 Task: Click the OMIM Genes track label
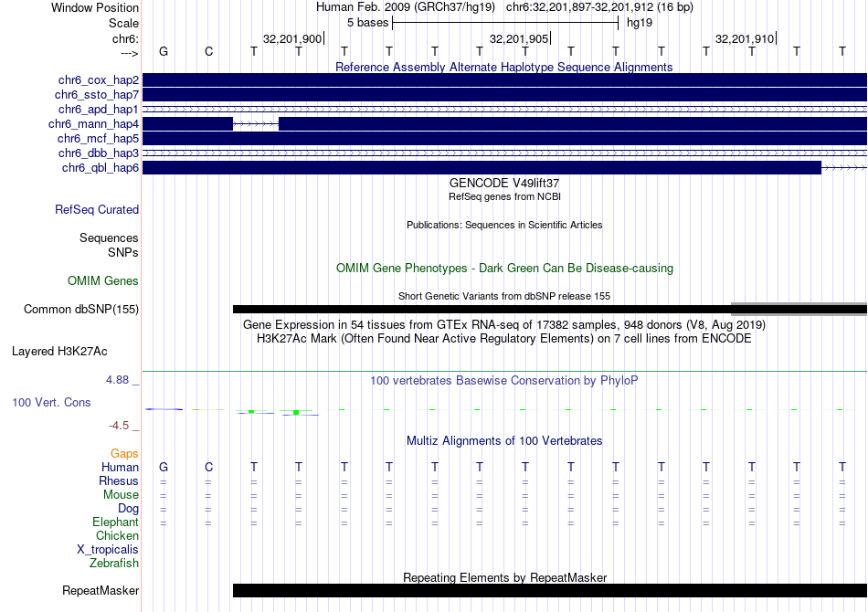pos(103,281)
